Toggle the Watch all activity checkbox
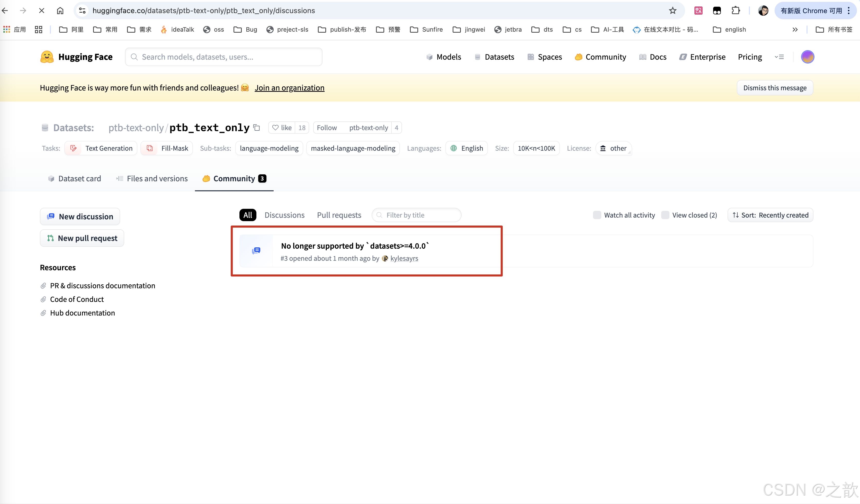Image resolution: width=860 pixels, height=504 pixels. pyautogui.click(x=597, y=215)
